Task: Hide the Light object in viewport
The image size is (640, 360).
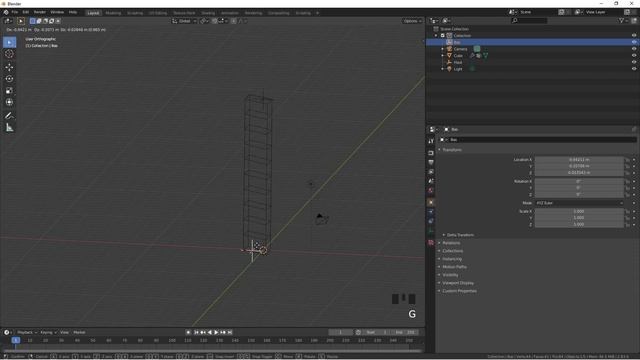Action: pos(634,69)
